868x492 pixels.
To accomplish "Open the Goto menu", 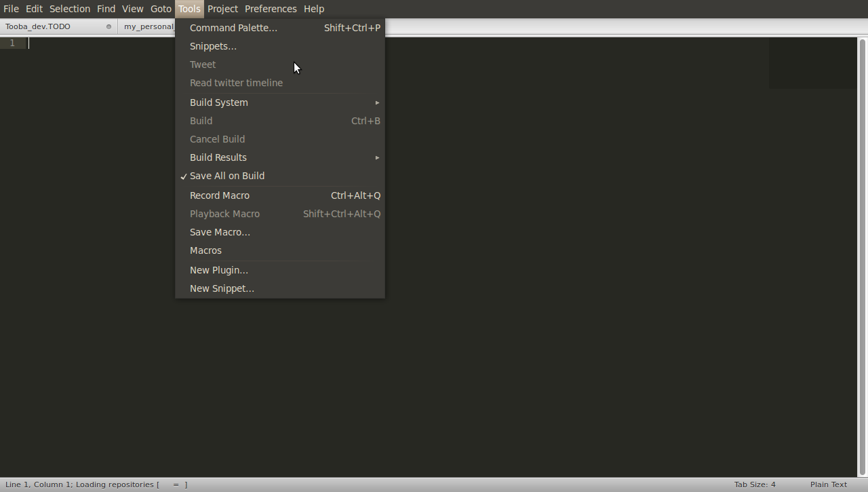I will (161, 9).
